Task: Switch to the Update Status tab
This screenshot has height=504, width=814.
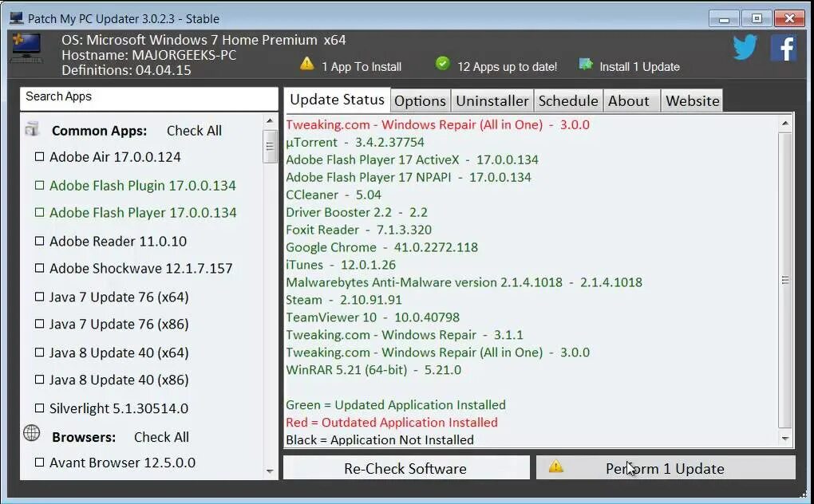Action: coord(337,100)
